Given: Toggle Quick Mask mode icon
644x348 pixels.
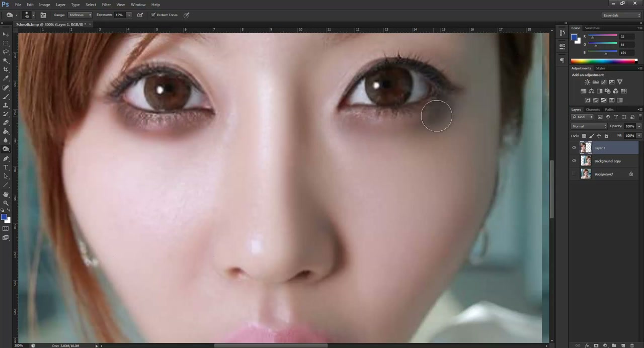Looking at the screenshot, I should [x=6, y=229].
